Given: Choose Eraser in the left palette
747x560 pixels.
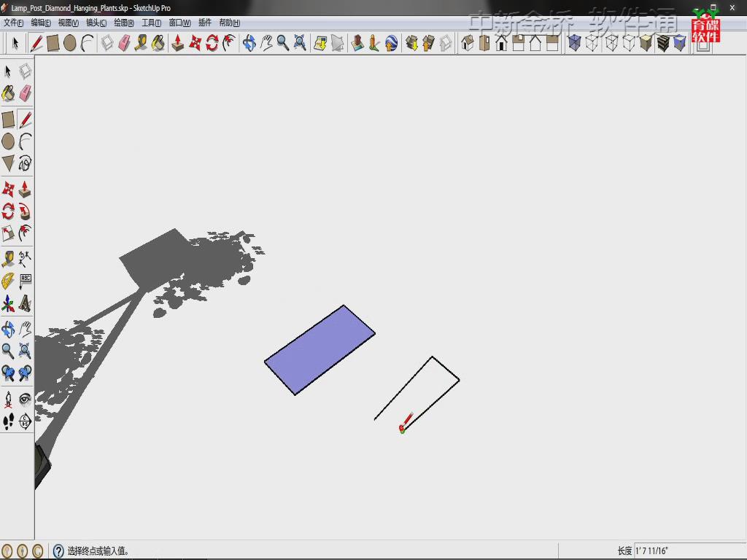Looking at the screenshot, I should tap(26, 93).
